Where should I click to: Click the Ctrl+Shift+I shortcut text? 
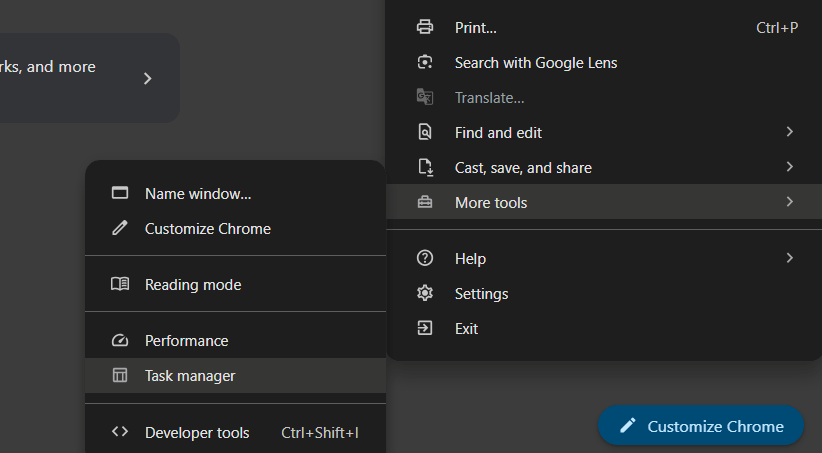pos(319,432)
